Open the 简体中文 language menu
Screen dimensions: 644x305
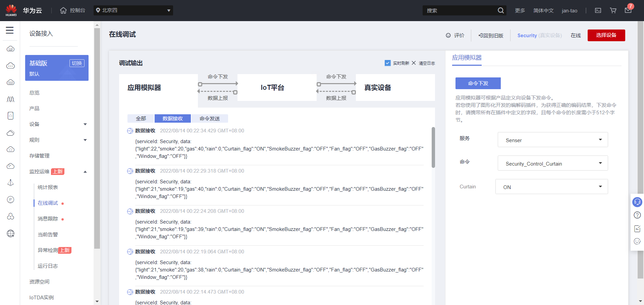[543, 10]
